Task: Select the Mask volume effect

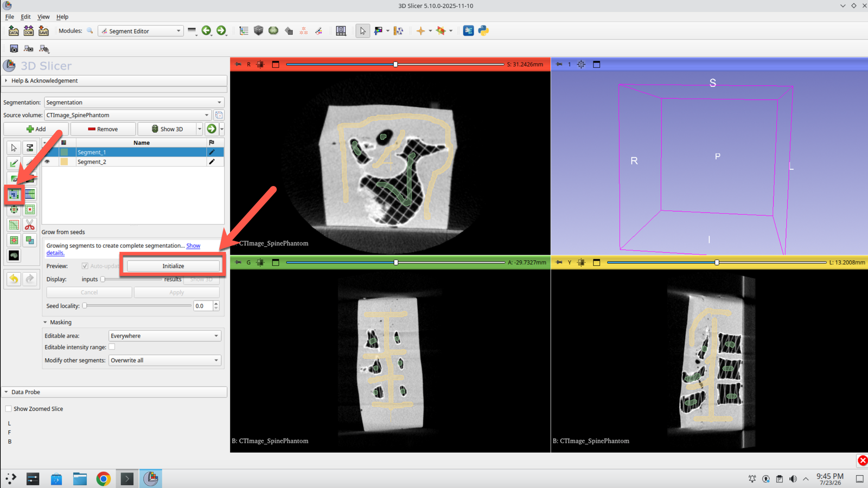Action: click(14, 255)
